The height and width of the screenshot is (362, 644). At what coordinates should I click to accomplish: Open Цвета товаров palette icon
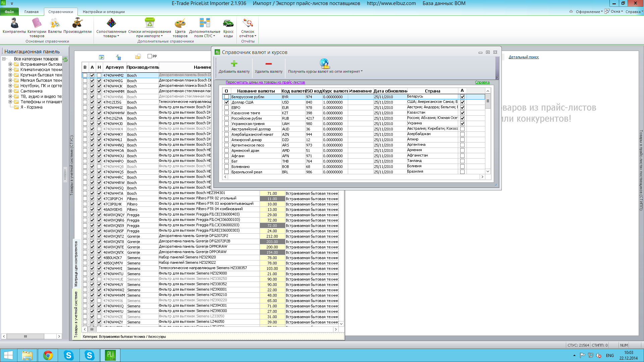click(180, 27)
